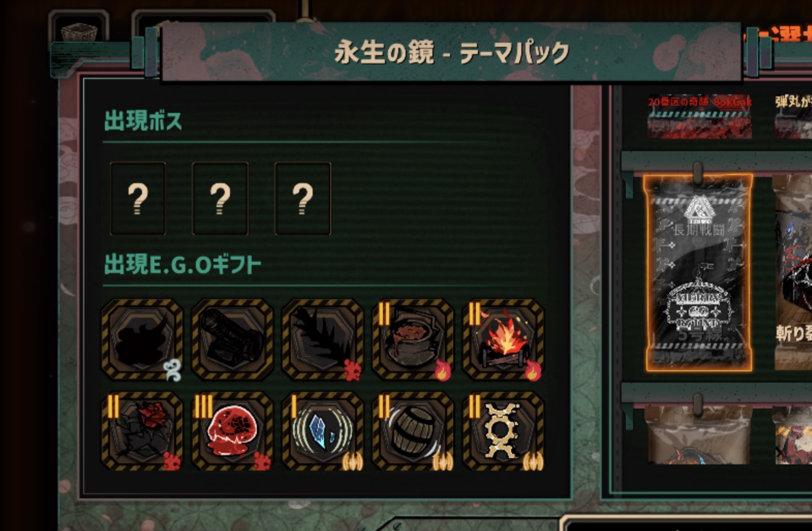Choose the 20番区の奇跡 theme pack

(700, 117)
